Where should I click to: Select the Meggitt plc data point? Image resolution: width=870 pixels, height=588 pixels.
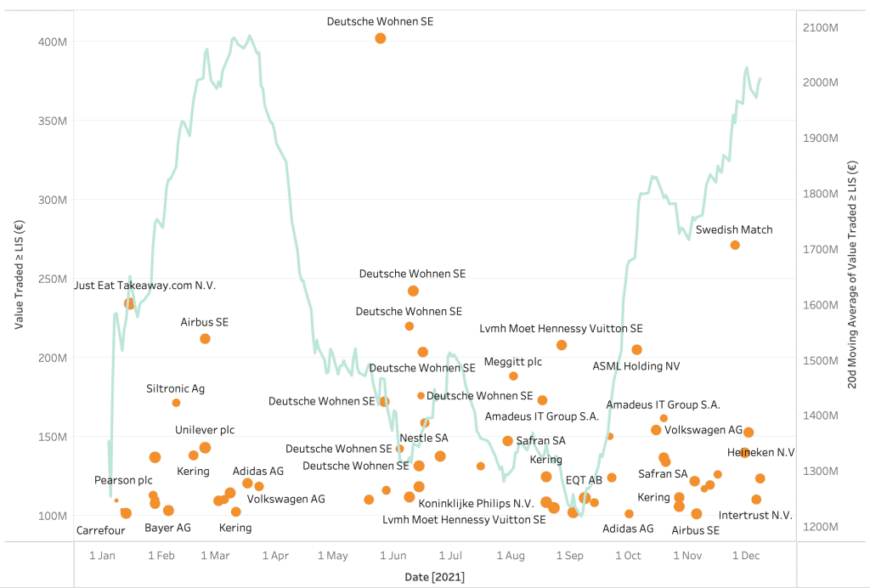click(x=513, y=376)
